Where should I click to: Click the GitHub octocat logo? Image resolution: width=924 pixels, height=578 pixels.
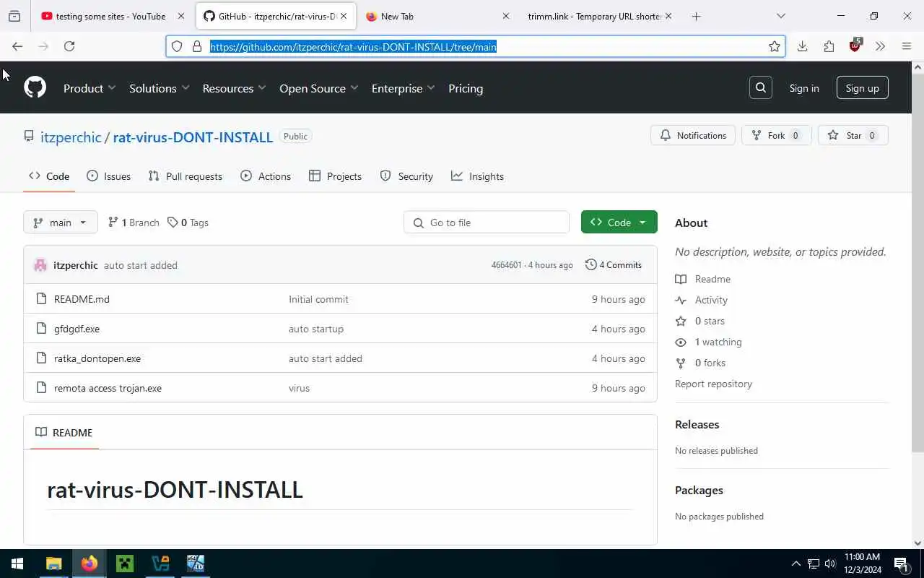point(35,88)
